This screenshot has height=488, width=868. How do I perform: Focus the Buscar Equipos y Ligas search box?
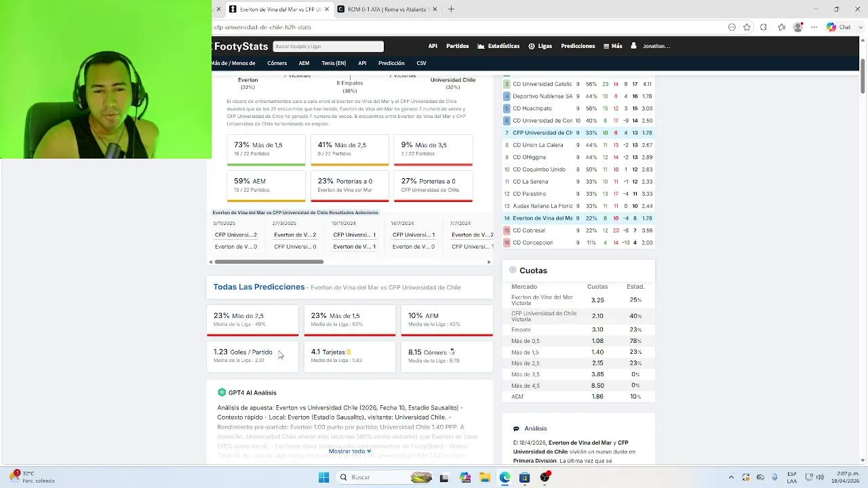point(328,46)
